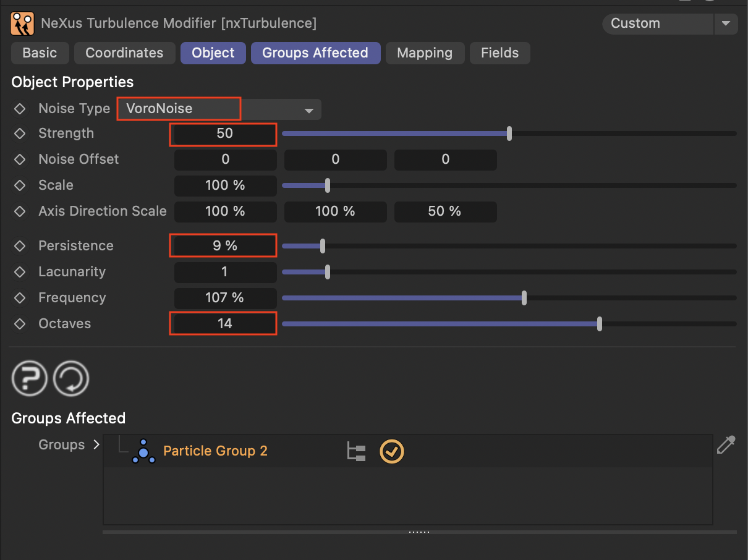Image resolution: width=748 pixels, height=560 pixels.
Task: Toggle Octaves keyframe diamond
Action: [20, 324]
